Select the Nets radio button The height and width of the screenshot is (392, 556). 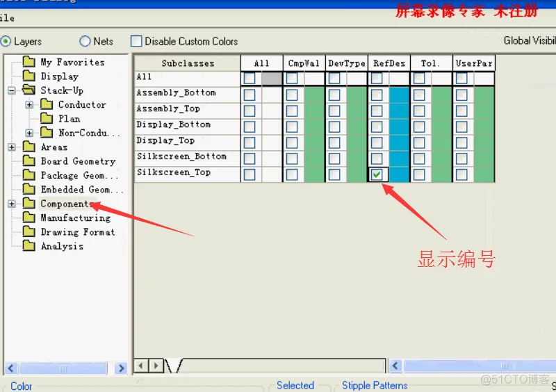pyautogui.click(x=85, y=41)
